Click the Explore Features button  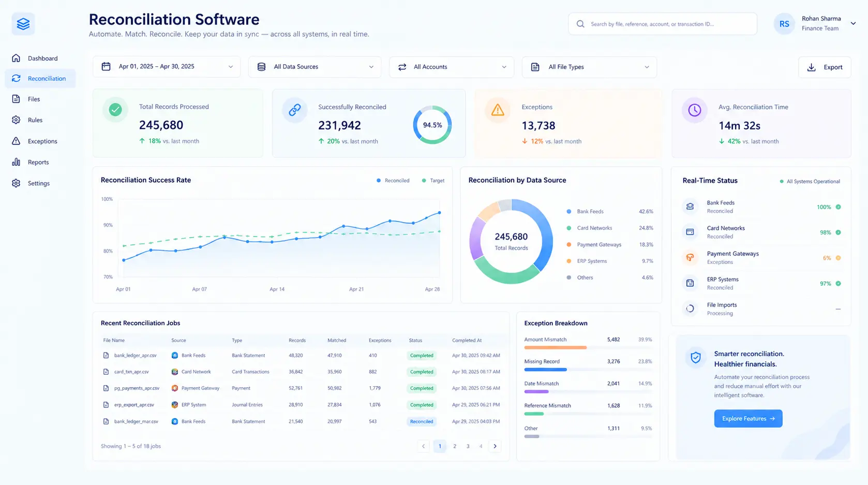pyautogui.click(x=748, y=419)
